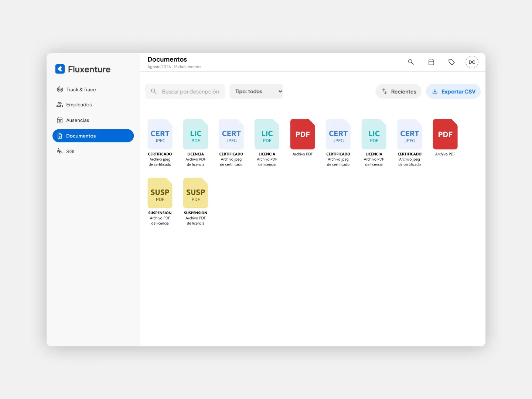532x399 pixels.
Task: Open the calendar icon in the header
Action: (x=431, y=62)
